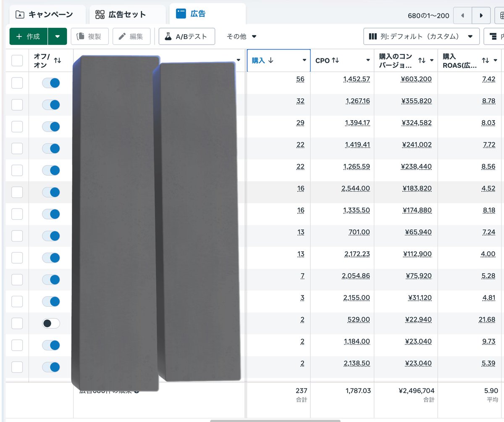Open the CPO column dropdown caret
Viewport: 504px width, 422px height.
(368, 61)
